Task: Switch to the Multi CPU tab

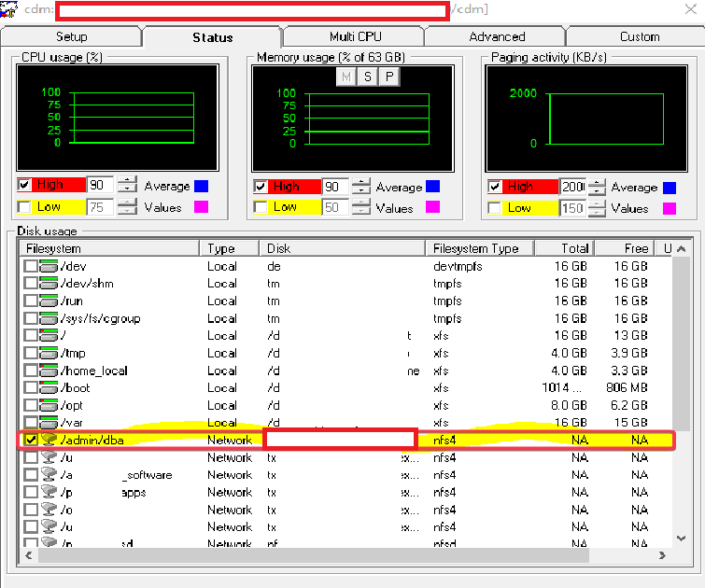Action: 355,36
